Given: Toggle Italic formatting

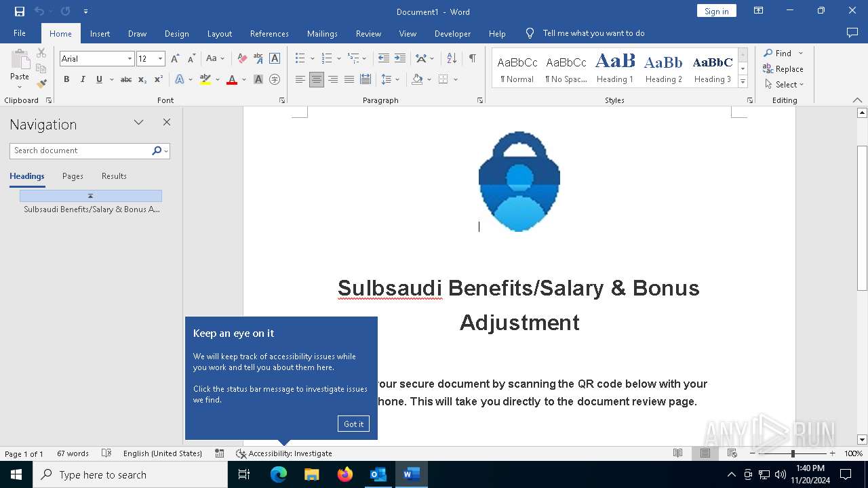Looking at the screenshot, I should coord(83,79).
